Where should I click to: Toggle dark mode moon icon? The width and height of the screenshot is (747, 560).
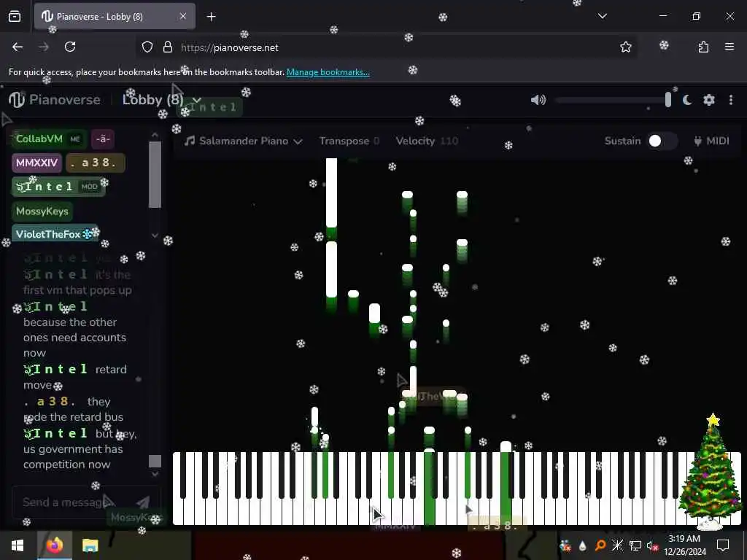(x=687, y=99)
